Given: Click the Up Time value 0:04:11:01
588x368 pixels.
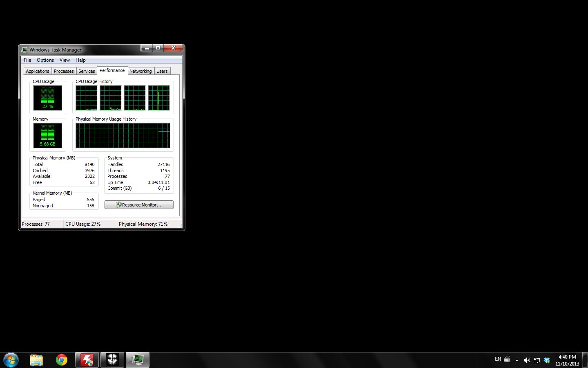Looking at the screenshot, I should (x=159, y=182).
